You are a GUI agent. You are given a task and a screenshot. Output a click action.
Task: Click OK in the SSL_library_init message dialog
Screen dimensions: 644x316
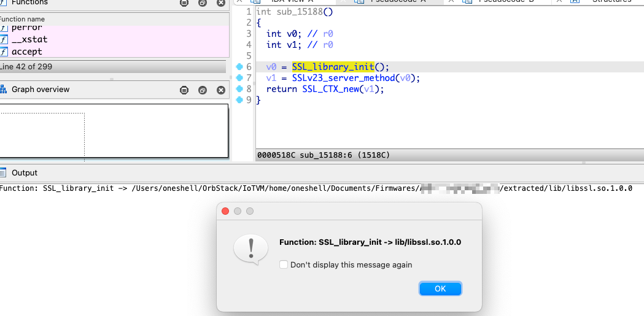click(440, 288)
